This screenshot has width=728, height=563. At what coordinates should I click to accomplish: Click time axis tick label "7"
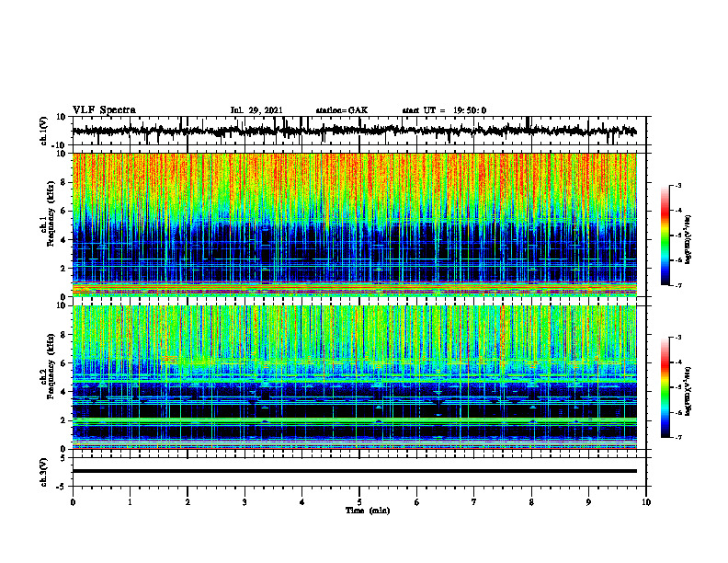point(474,502)
